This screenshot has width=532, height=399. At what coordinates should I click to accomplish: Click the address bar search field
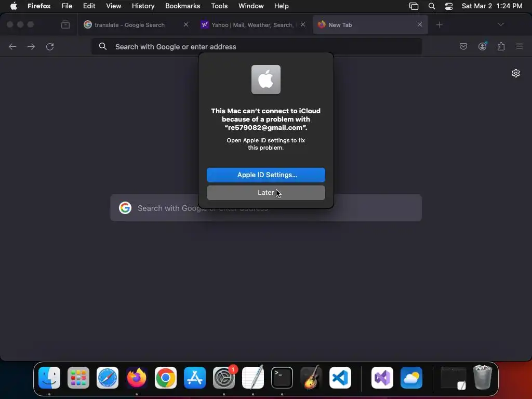(257, 46)
